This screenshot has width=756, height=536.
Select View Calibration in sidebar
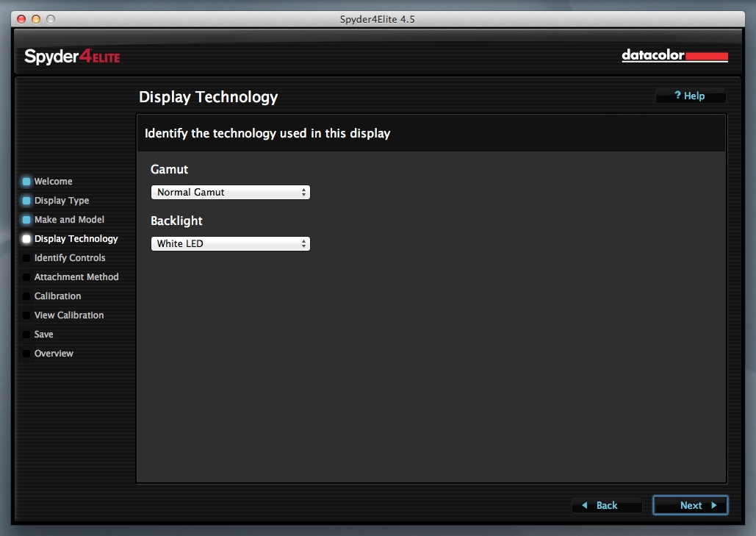pyautogui.click(x=68, y=315)
